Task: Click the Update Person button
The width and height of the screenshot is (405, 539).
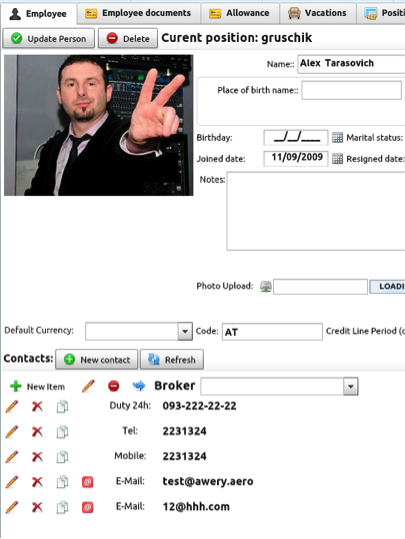Action: tap(48, 38)
